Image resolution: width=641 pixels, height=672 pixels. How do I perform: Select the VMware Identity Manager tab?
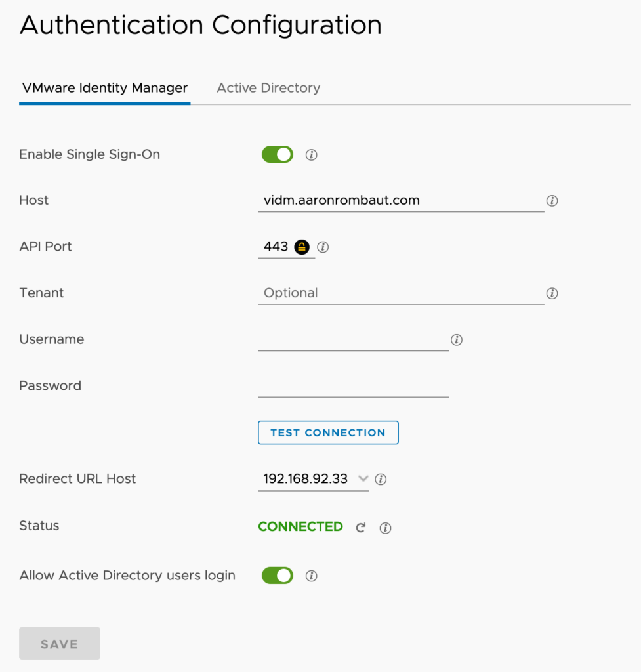point(104,88)
